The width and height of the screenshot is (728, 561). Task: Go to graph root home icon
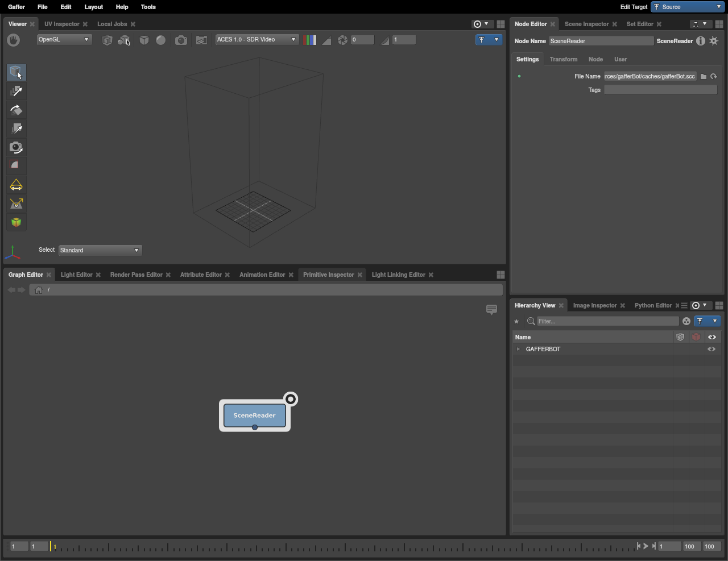[39, 290]
